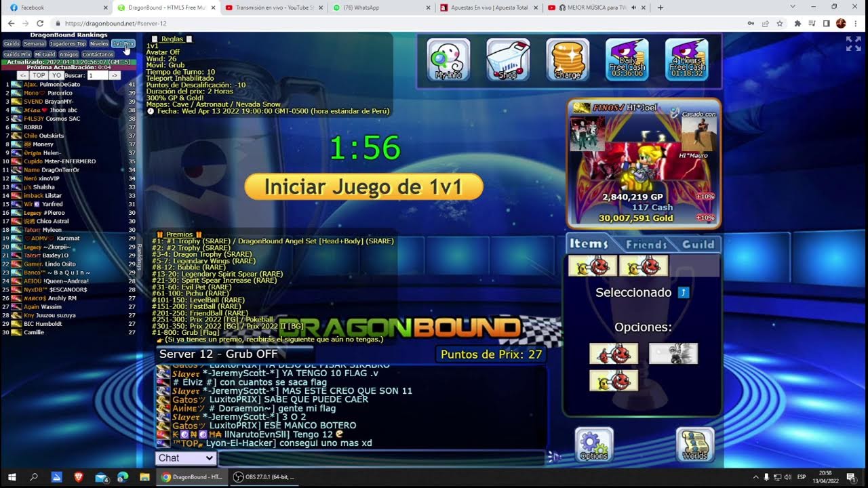
Task: Click the chat message input box
Action: coord(381,458)
